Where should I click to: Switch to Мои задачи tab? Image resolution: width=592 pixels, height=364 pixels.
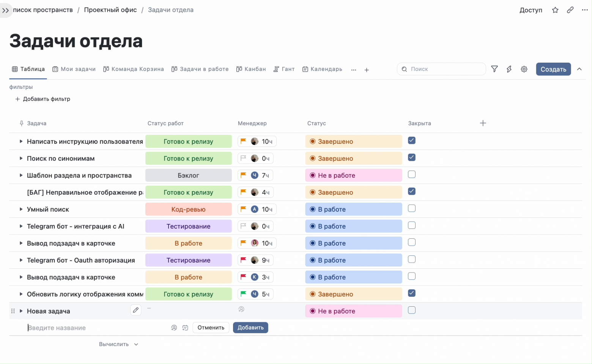pyautogui.click(x=74, y=69)
